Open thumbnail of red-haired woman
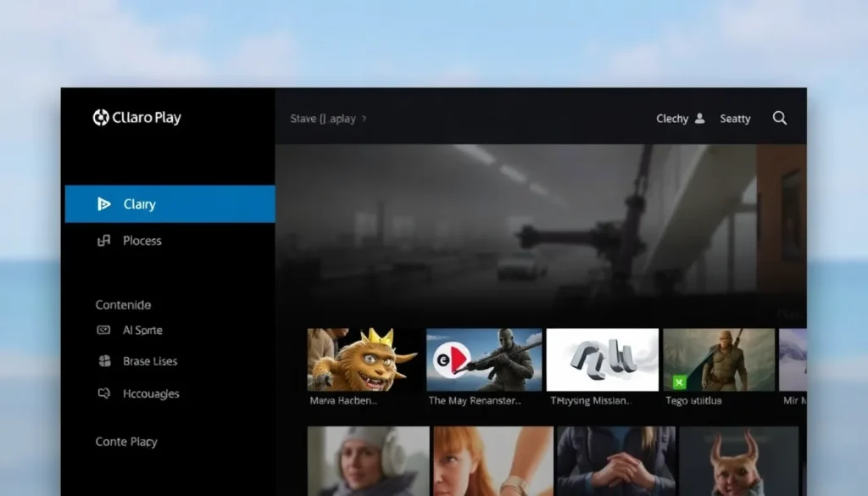The image size is (868, 496). [x=493, y=461]
